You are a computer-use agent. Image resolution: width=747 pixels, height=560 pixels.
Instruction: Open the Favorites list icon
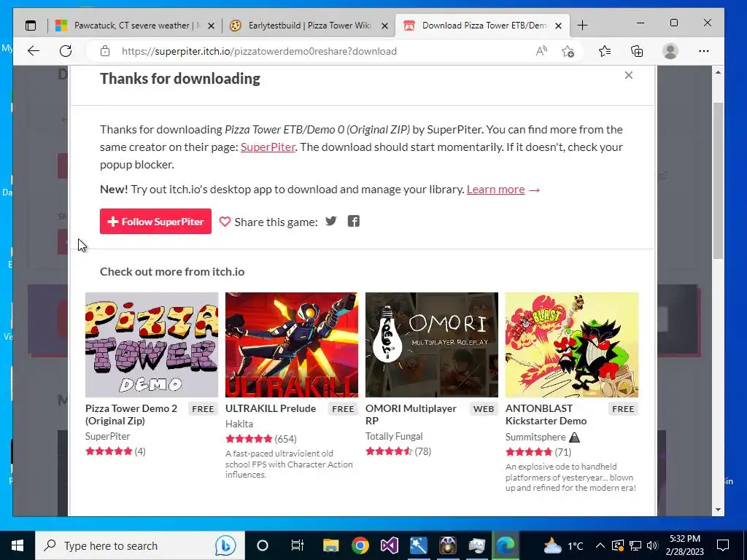(605, 51)
